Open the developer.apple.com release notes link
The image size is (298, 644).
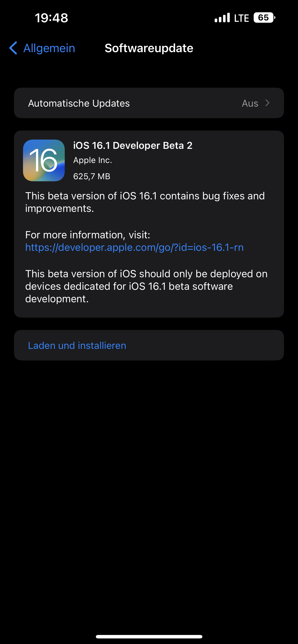134,247
